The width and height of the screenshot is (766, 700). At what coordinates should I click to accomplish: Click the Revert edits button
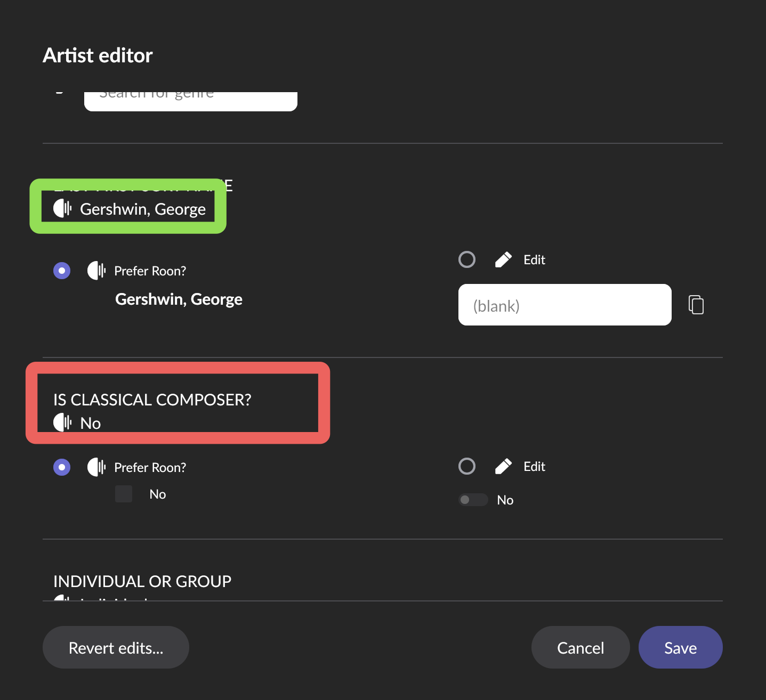116,647
